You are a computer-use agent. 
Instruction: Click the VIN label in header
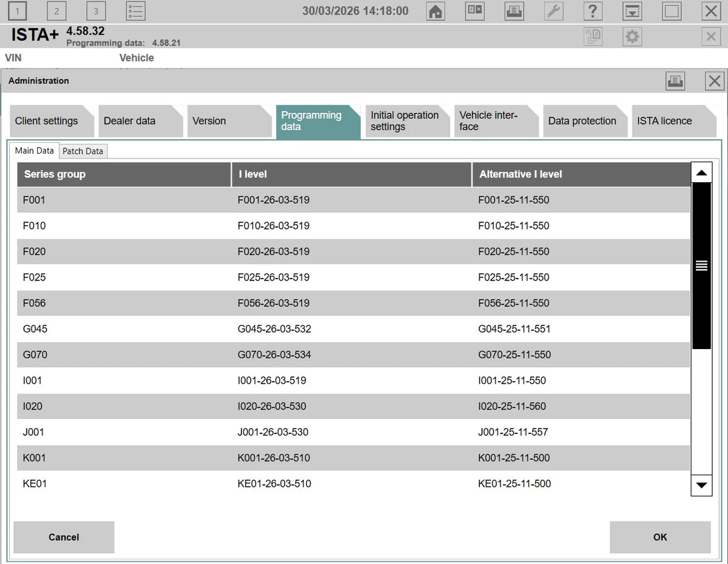13,58
